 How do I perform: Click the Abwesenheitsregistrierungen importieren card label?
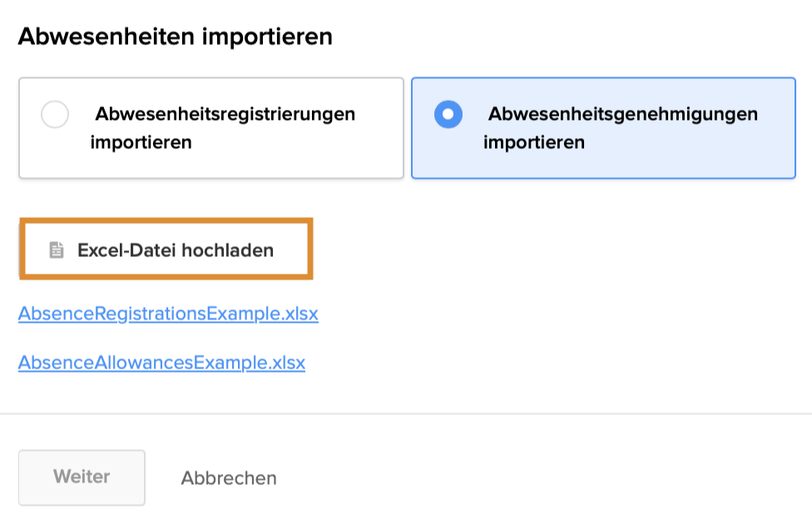pyautogui.click(x=223, y=127)
